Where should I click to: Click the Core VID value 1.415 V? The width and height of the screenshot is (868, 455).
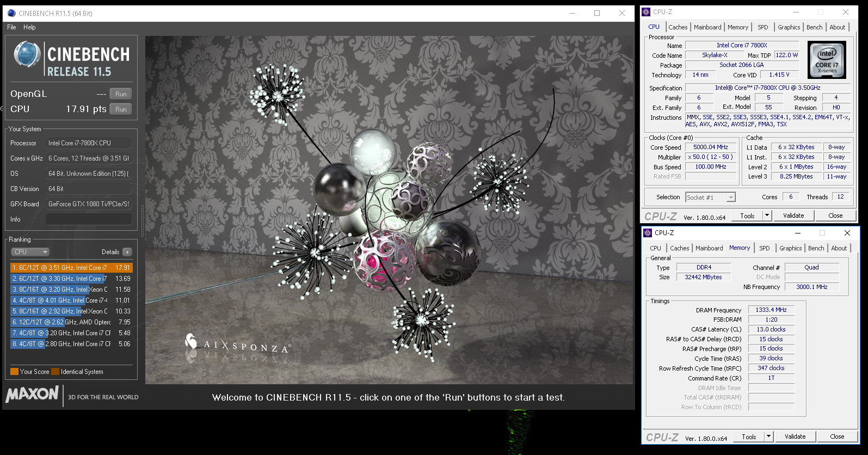coord(779,75)
